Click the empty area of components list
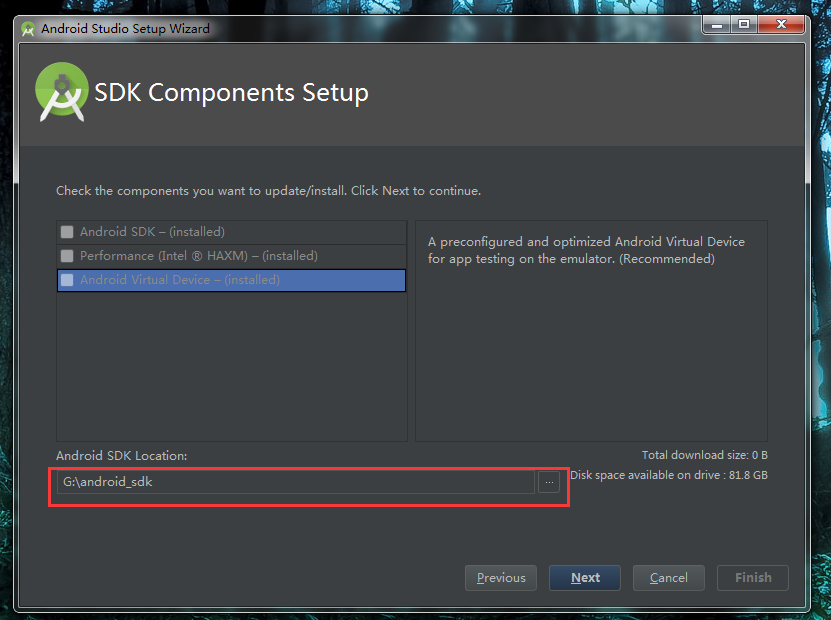This screenshot has width=831, height=620. click(x=232, y=366)
